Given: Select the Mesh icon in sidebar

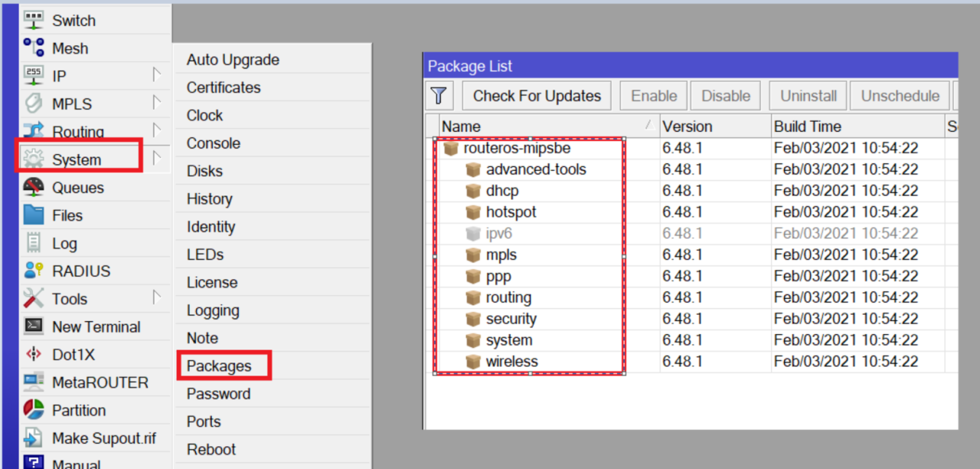Looking at the screenshot, I should coord(34,48).
